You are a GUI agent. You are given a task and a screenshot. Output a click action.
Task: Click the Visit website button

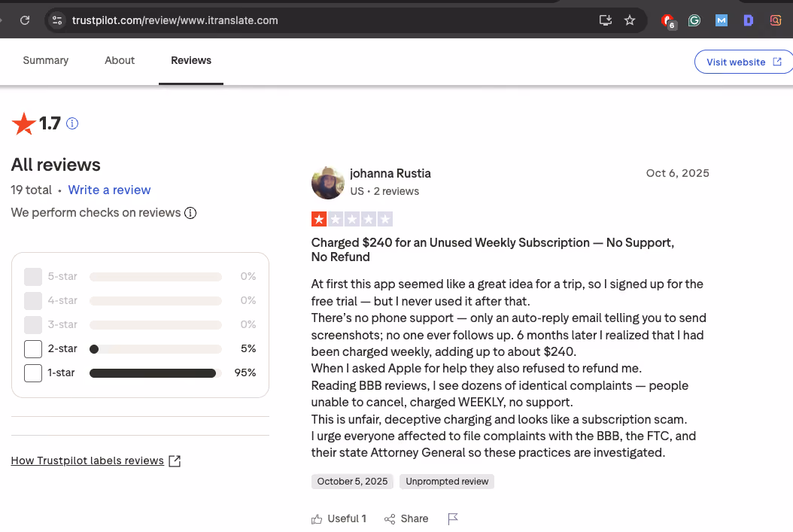pos(743,62)
